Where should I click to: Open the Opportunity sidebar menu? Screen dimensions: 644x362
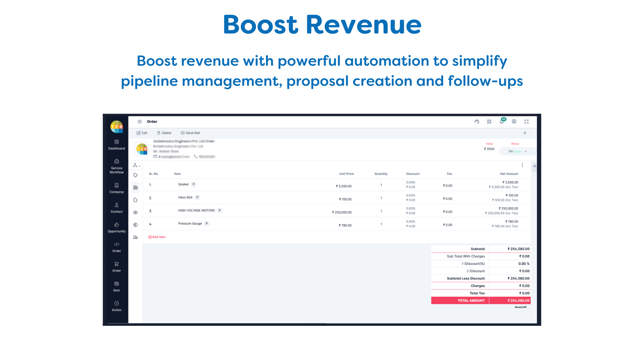116,227
